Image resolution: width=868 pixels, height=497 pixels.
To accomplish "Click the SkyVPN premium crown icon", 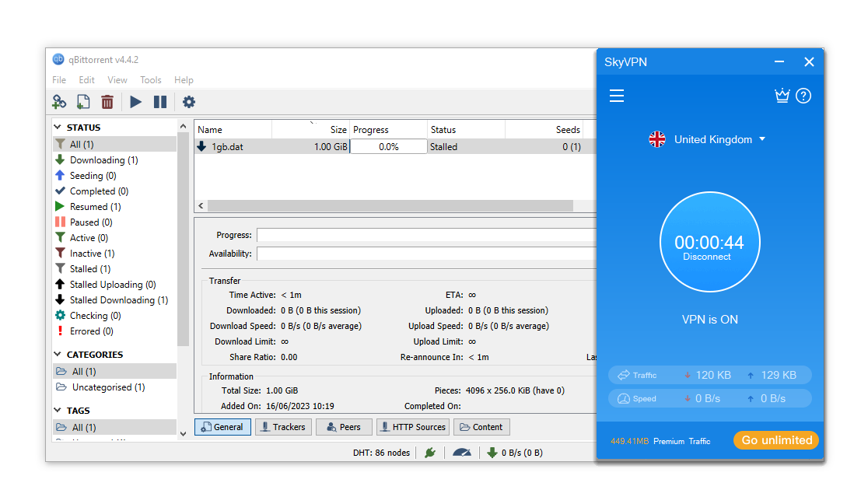I will click(x=782, y=96).
